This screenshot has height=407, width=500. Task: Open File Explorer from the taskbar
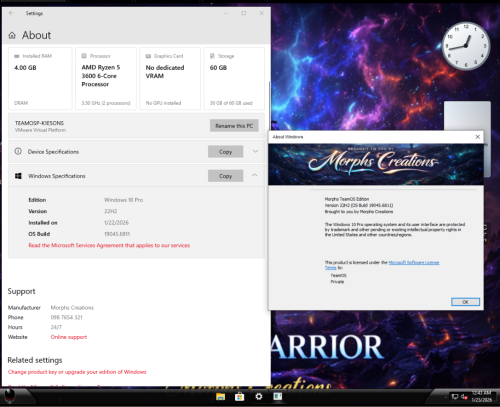point(220,396)
